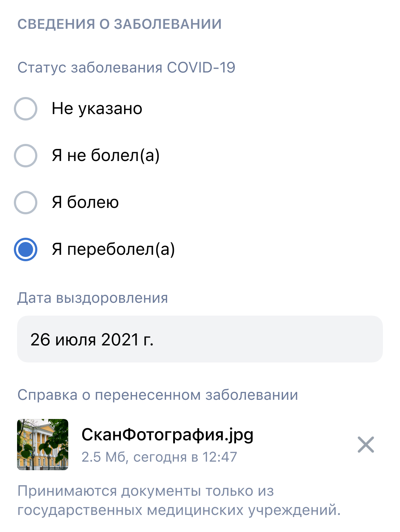Click the "Справка о перенесенном заболевании" label

tap(158, 395)
